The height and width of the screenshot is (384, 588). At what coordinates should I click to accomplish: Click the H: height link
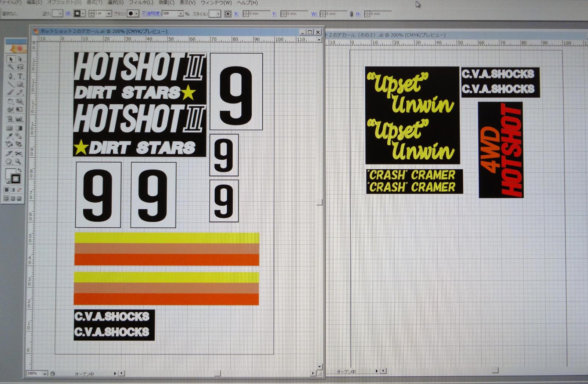pyautogui.click(x=358, y=14)
